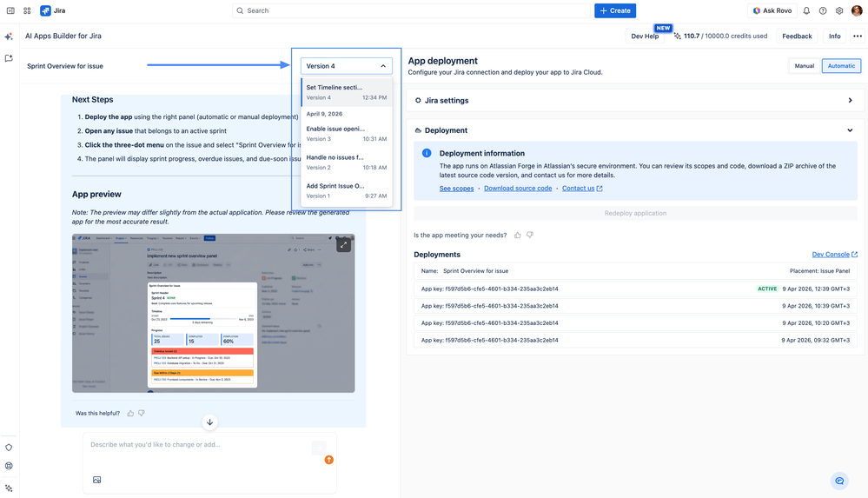The image size is (868, 498).
Task: Click the Create button
Action: click(615, 10)
